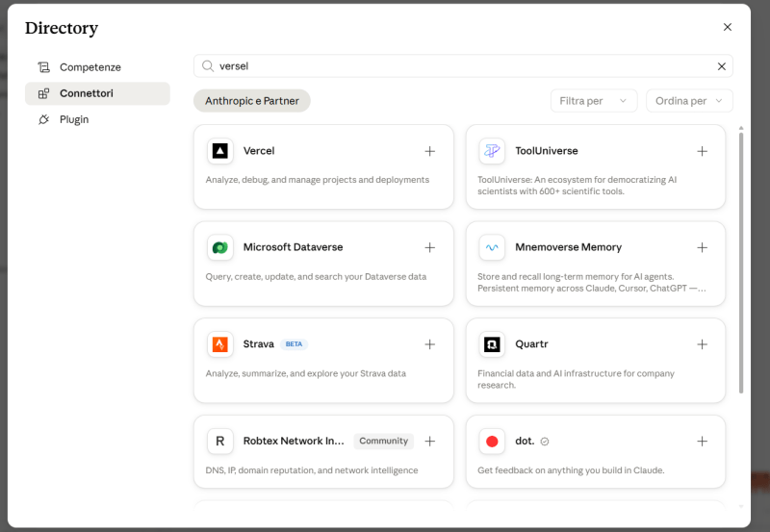Viewport: 770px width, 532px height.
Task: Click 'Financial data and AI infrastructure' description
Action: point(576,379)
